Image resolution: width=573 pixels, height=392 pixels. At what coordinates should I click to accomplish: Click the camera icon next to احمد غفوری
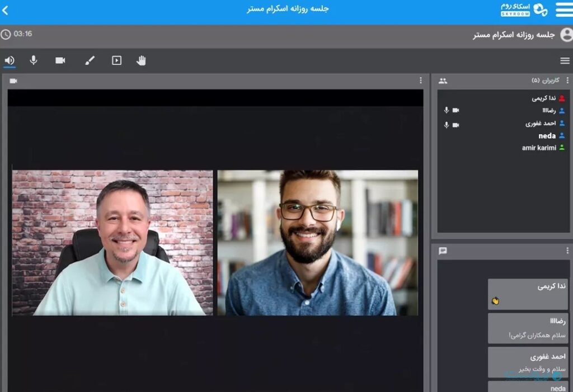[455, 125]
